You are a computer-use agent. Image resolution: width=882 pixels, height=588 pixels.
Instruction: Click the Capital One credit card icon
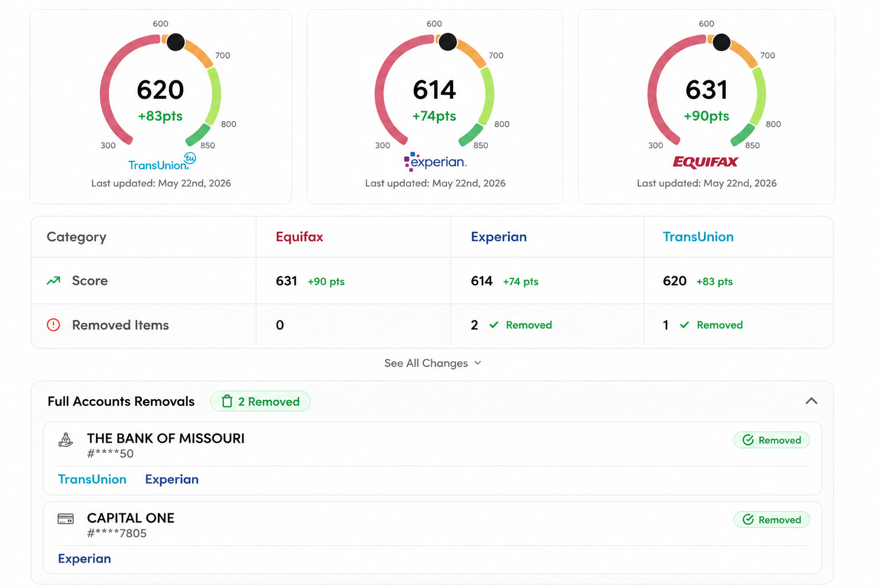pos(66,519)
